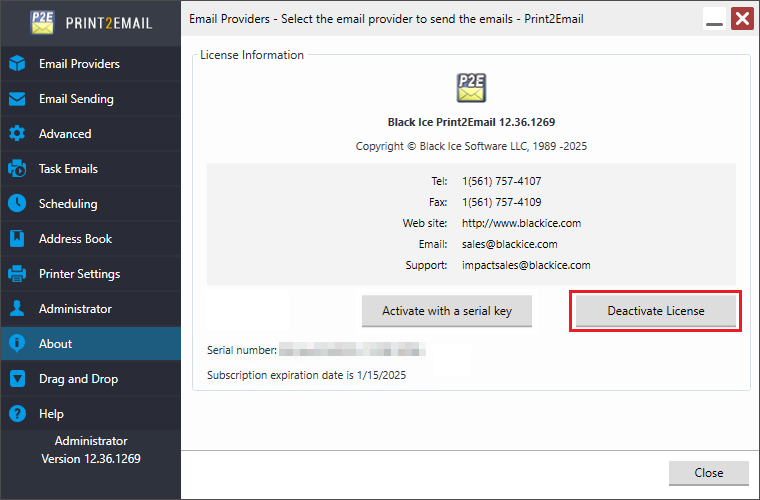This screenshot has height=500, width=760.
Task: Click the Advanced gear icon
Action: pyautogui.click(x=17, y=134)
